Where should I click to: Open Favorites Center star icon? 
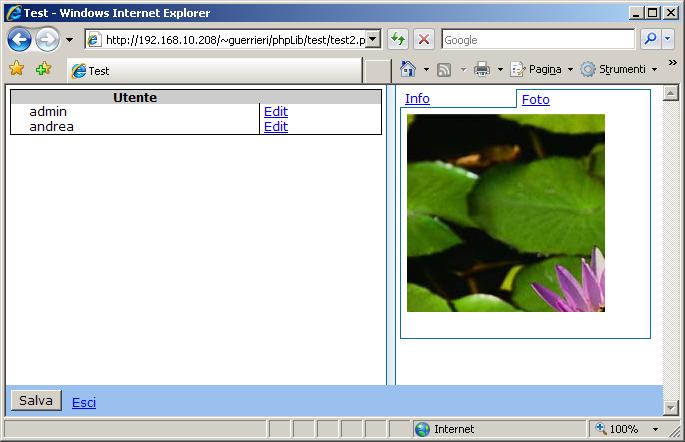pyautogui.click(x=17, y=69)
